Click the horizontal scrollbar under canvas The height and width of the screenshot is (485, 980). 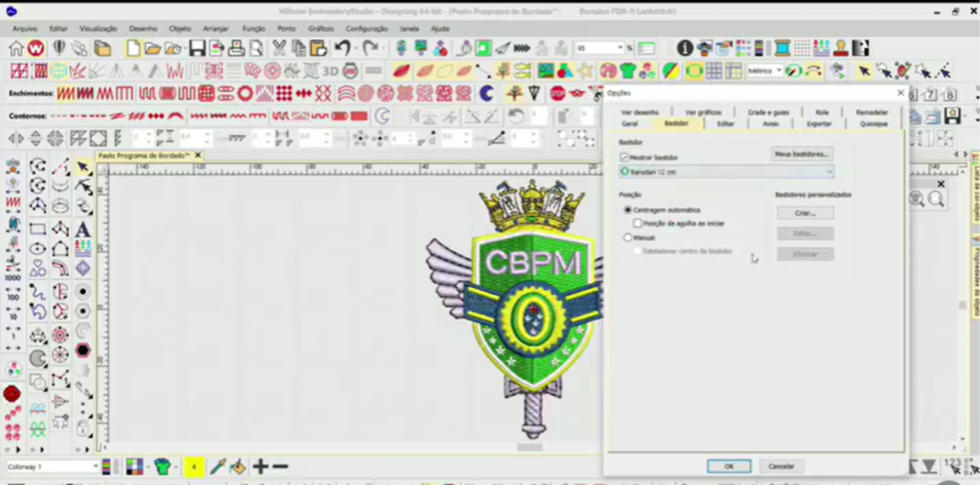530,448
